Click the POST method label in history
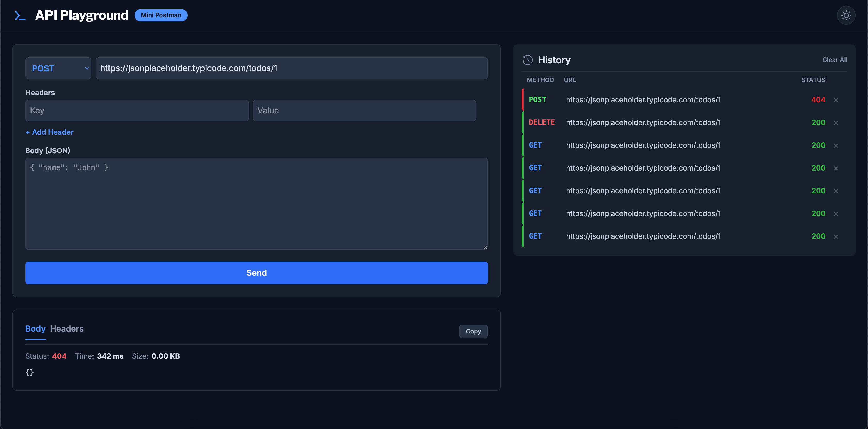868x429 pixels. click(x=537, y=100)
